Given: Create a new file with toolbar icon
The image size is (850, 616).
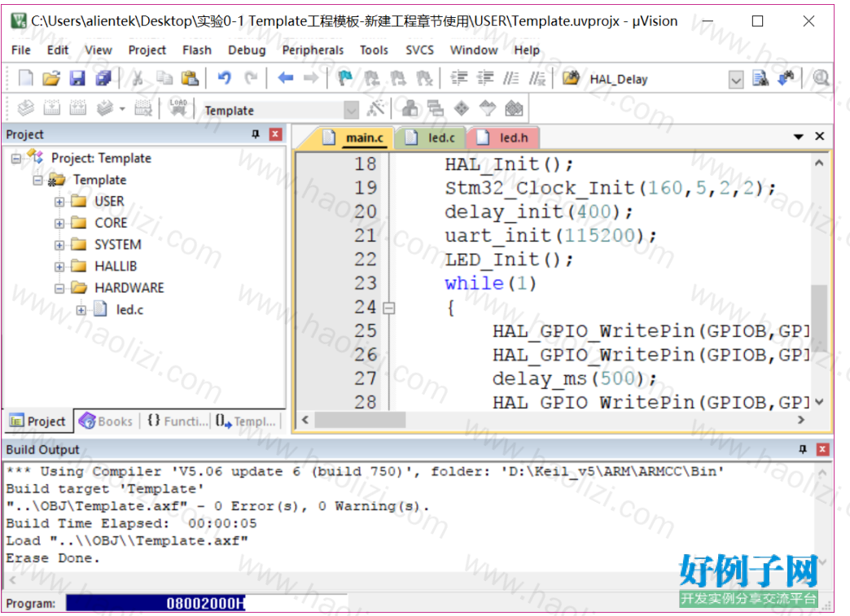Looking at the screenshot, I should tap(25, 78).
